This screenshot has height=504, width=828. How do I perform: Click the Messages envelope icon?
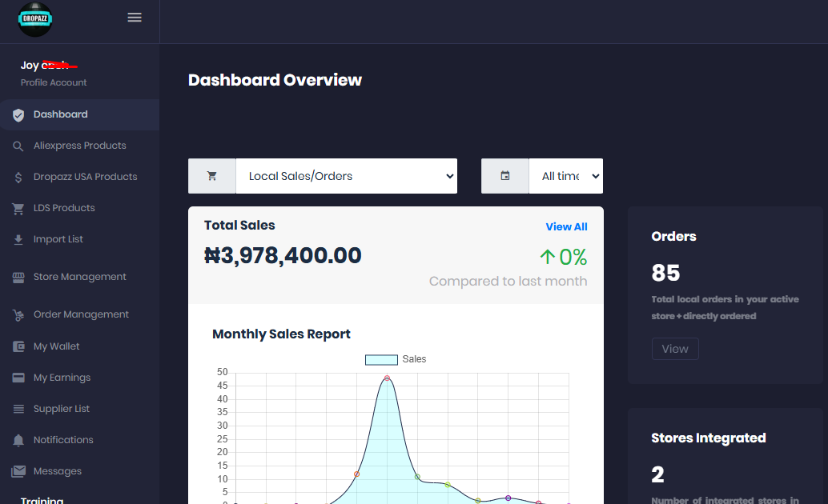click(18, 472)
